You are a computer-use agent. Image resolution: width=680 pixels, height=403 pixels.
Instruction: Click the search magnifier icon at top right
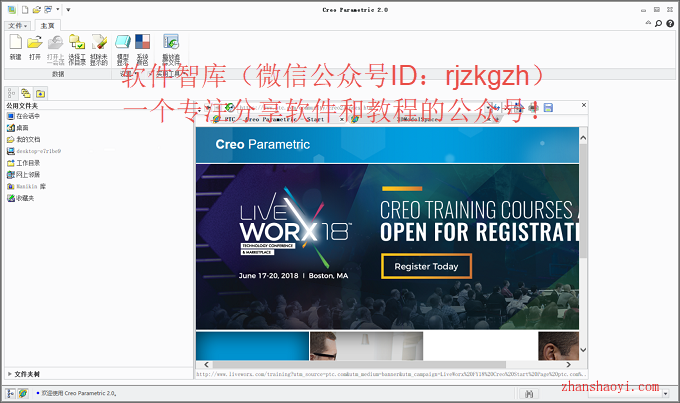coord(658,23)
